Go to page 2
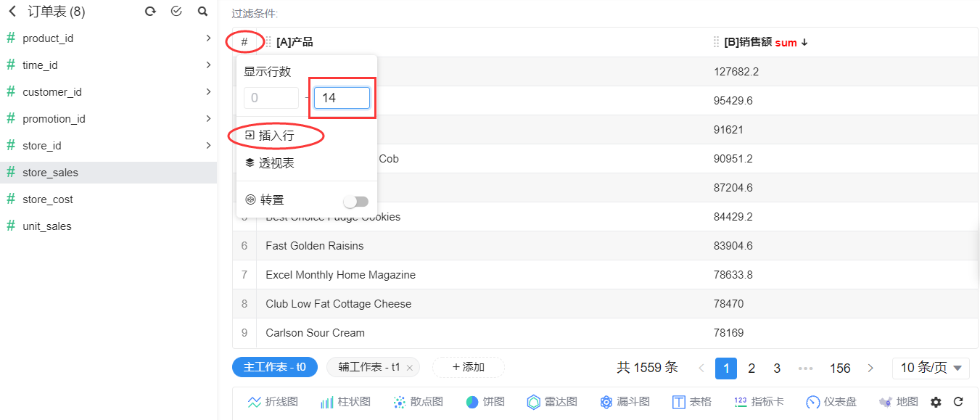This screenshot has height=420, width=980. click(x=752, y=368)
